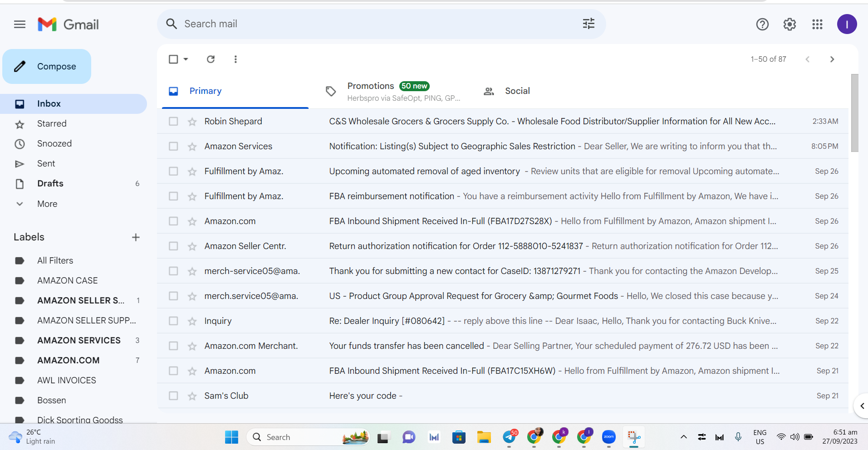The width and height of the screenshot is (868, 450).
Task: Star the Amazon.com Merchant. email
Action: [192, 346]
